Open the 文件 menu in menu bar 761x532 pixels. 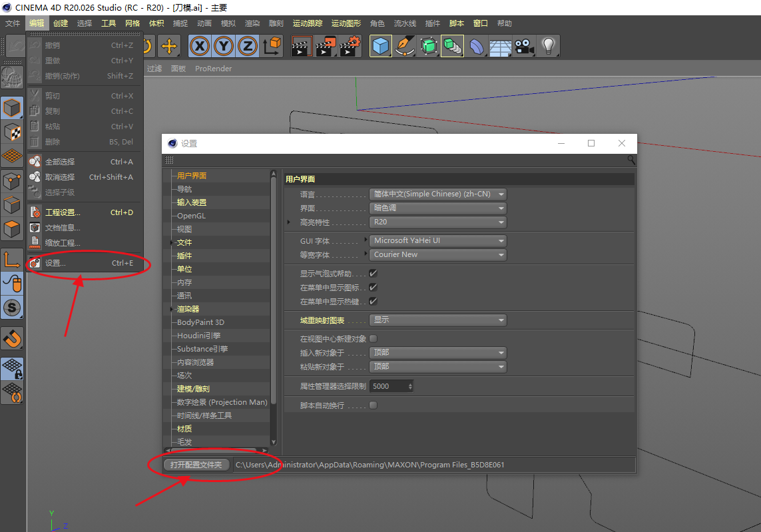pos(13,23)
